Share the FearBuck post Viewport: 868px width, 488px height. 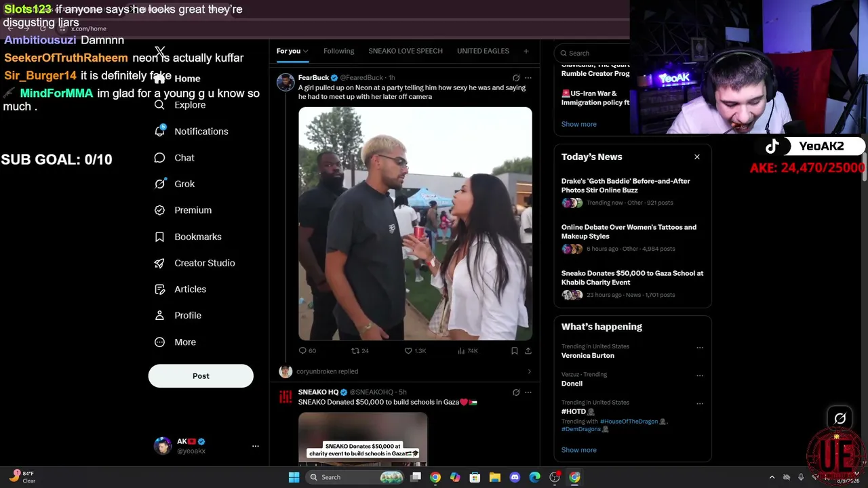pos(528,350)
